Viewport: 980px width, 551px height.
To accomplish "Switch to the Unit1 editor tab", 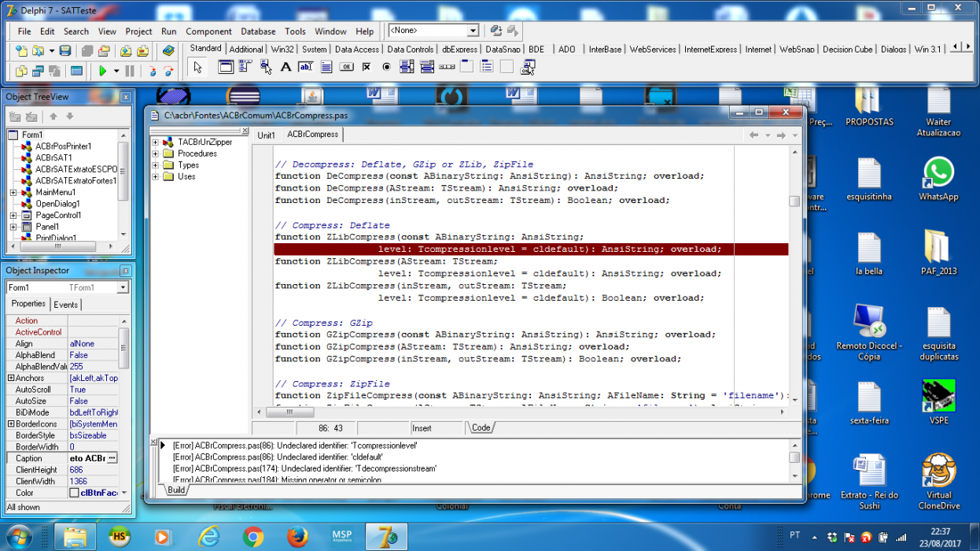I will (x=267, y=135).
